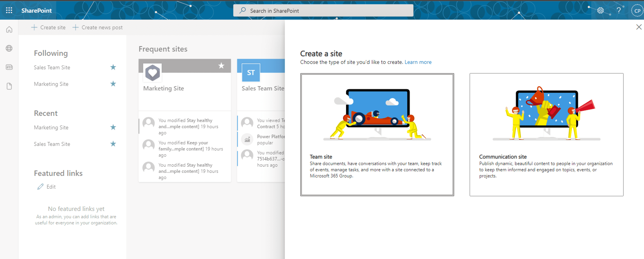Open the Files icon in the sidebar

pos(9,86)
